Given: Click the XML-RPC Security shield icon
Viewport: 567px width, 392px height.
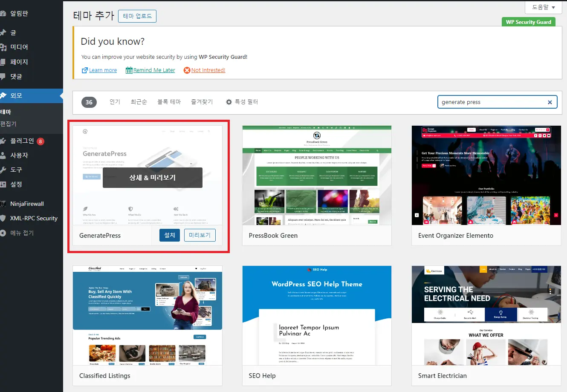Looking at the screenshot, I should [3, 218].
